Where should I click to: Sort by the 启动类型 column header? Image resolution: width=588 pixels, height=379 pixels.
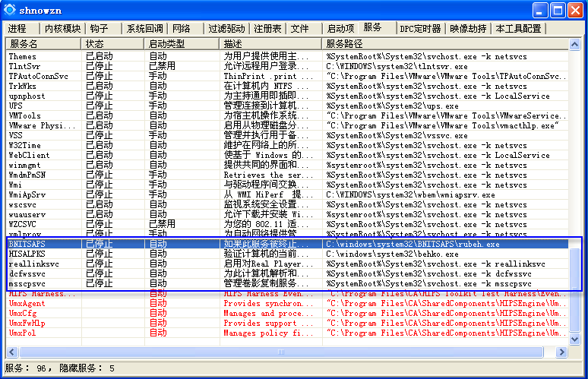pos(182,44)
